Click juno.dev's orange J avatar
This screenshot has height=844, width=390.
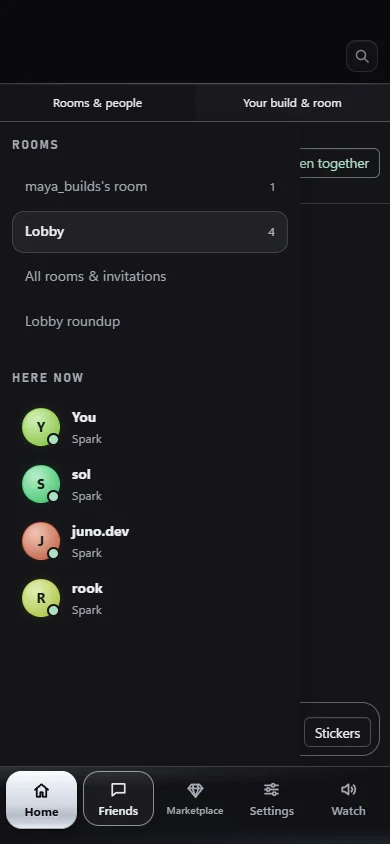[41, 541]
